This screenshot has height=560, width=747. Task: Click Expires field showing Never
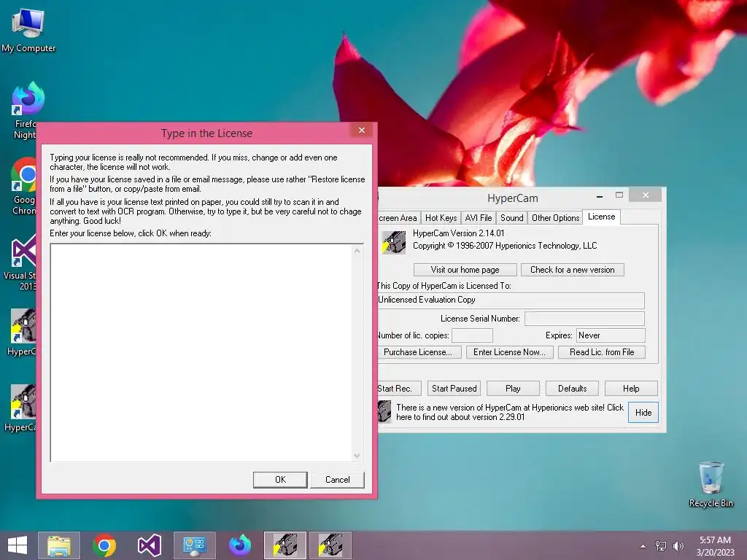point(611,335)
